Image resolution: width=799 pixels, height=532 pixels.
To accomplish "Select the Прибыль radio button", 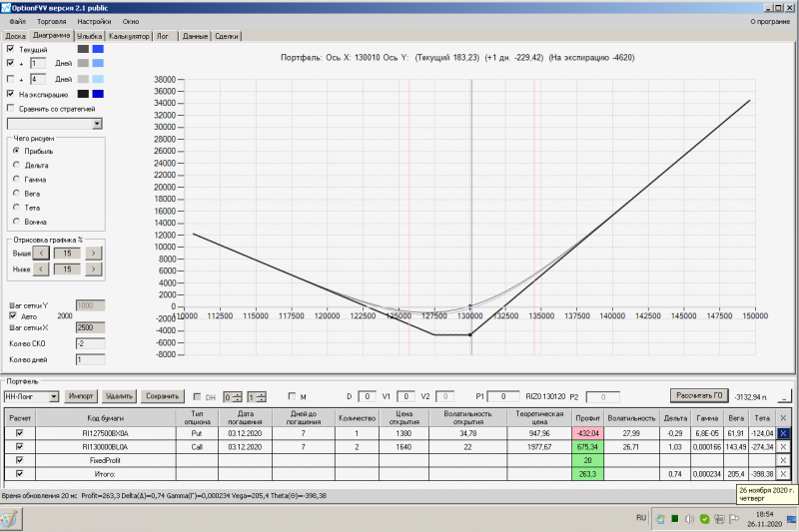I will tap(16, 151).
